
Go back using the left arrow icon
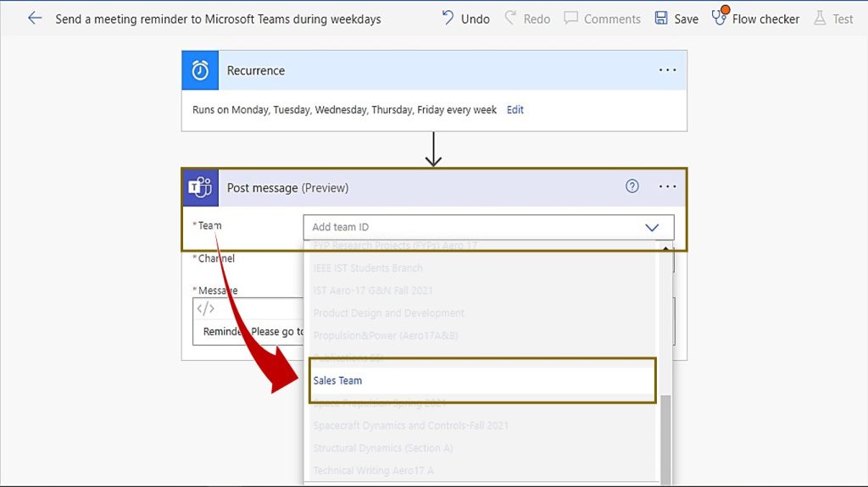coord(35,19)
